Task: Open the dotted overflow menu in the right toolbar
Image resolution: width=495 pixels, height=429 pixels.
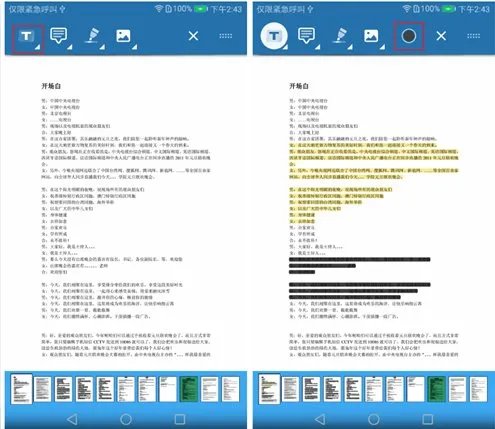Action: click(473, 36)
